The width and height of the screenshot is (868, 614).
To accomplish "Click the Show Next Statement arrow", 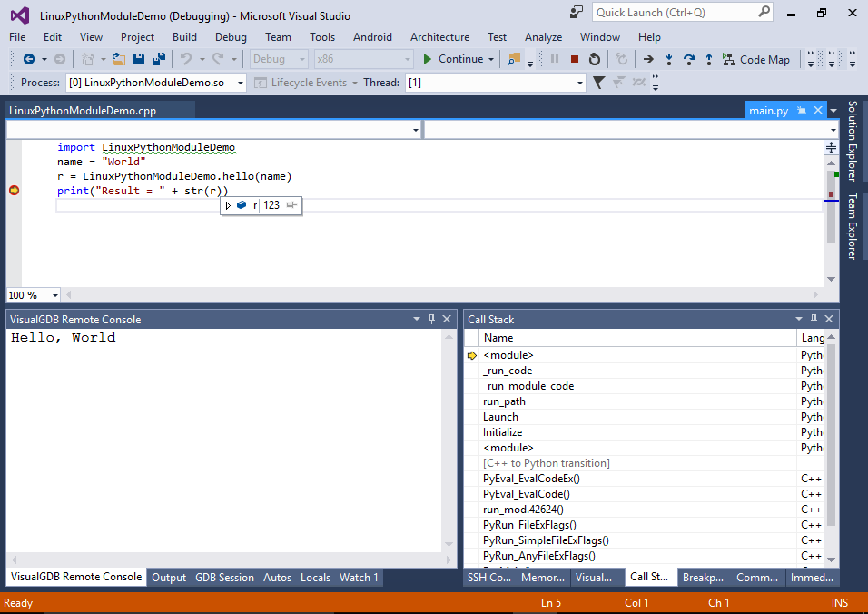I will (648, 59).
